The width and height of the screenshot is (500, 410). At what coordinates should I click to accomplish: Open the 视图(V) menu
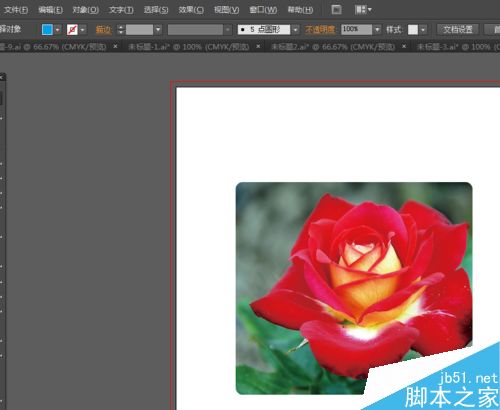coord(227,10)
